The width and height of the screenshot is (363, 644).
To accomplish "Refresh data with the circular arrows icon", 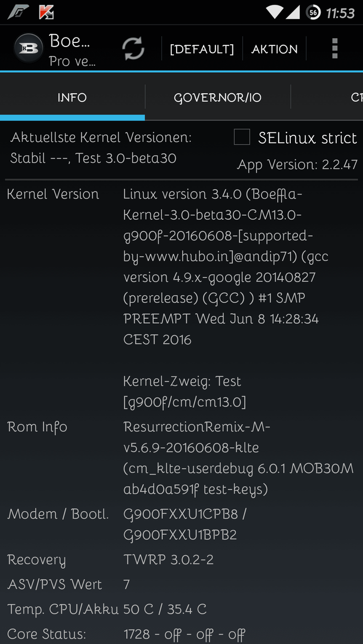I will click(x=133, y=48).
